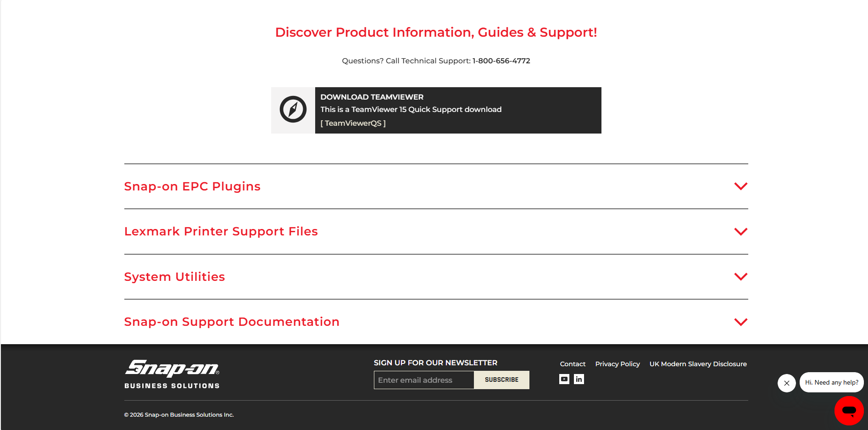The image size is (868, 430).
Task: Expand System Utilities chevron
Action: pos(741,277)
